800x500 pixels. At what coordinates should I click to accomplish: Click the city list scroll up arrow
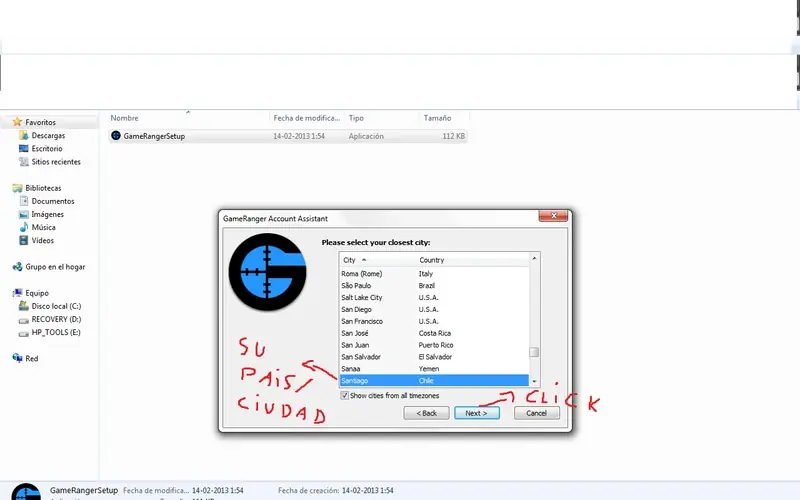pos(534,259)
